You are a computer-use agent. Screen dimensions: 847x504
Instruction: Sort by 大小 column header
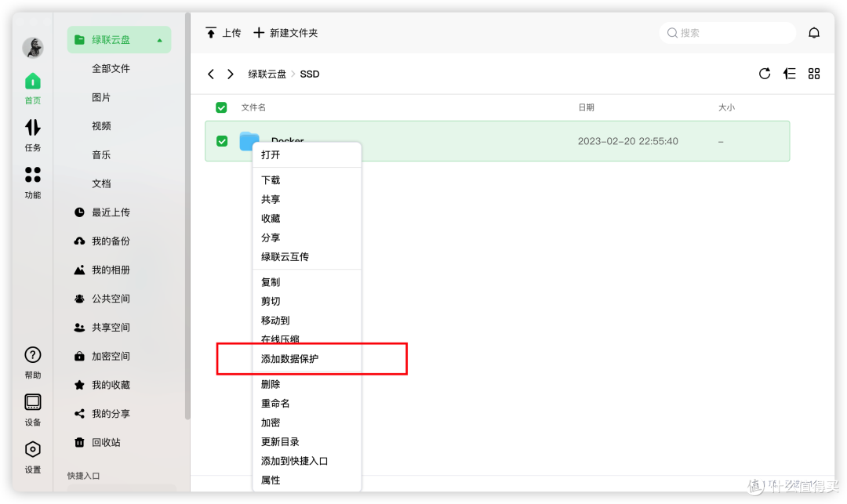(x=726, y=107)
